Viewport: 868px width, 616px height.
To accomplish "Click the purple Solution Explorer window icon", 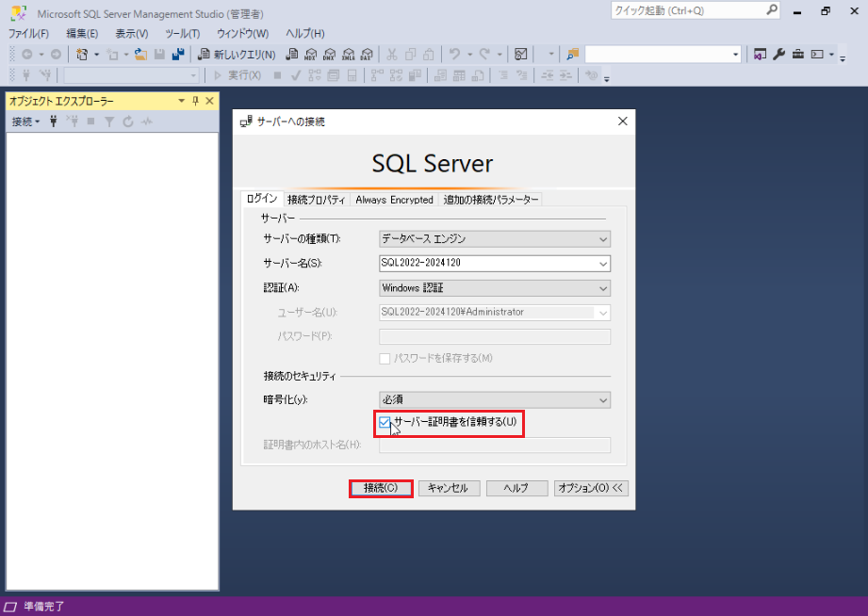I will 760,55.
